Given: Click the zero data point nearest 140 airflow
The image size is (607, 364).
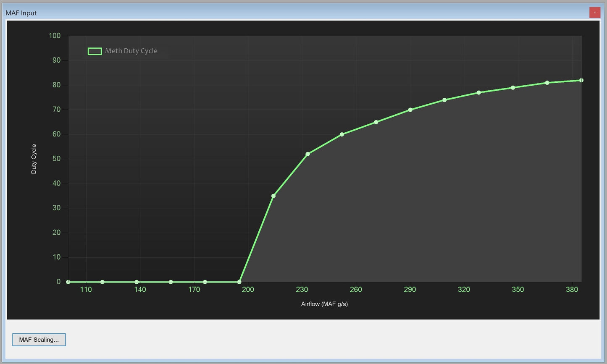Looking at the screenshot, I should tap(137, 282).
